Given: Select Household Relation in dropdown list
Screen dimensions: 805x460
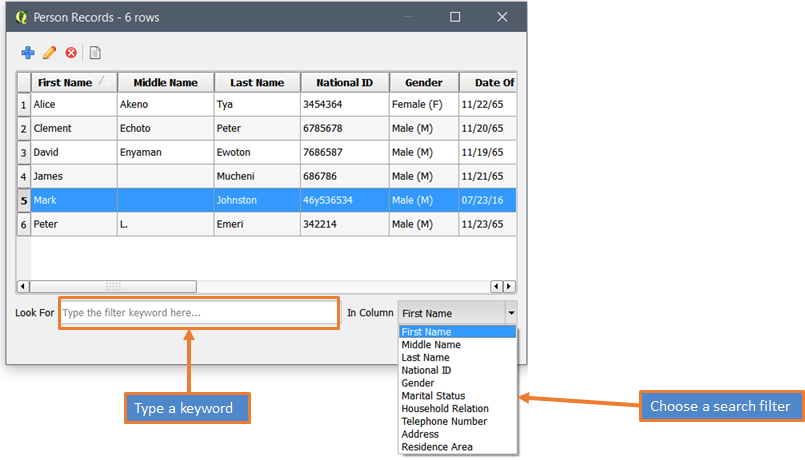Looking at the screenshot, I should (445, 409).
